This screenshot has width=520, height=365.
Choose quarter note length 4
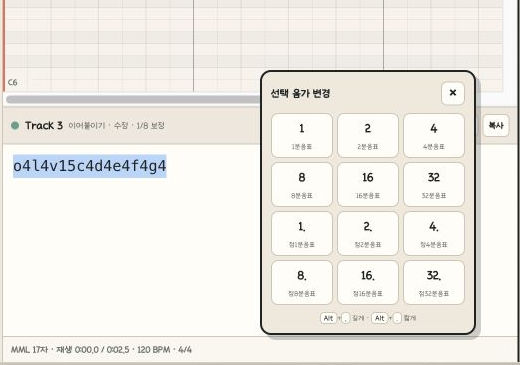[x=434, y=135]
